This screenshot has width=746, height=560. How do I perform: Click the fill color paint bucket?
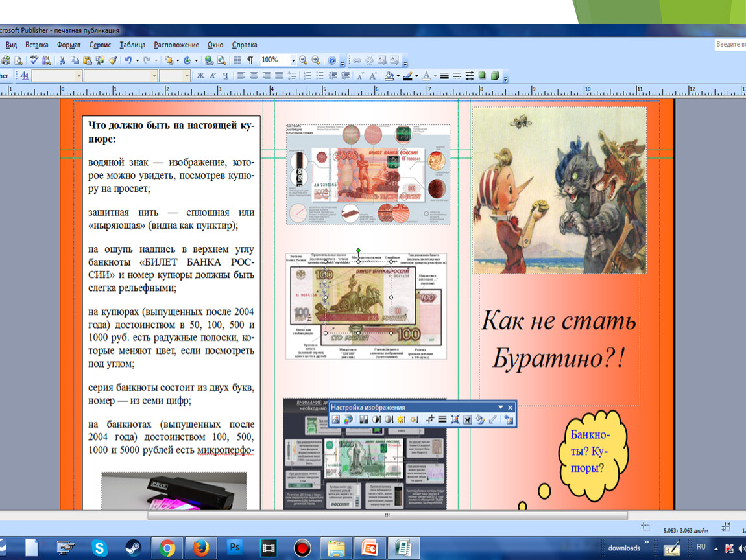click(x=389, y=76)
